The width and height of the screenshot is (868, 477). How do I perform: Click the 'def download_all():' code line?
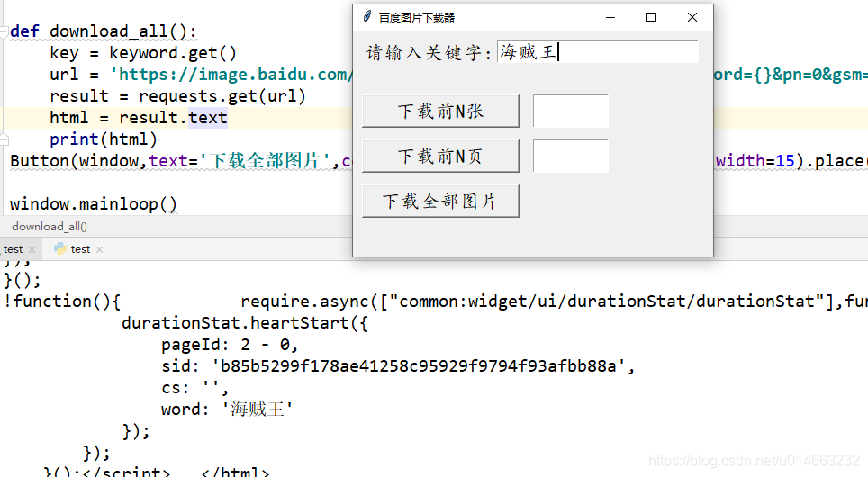pyautogui.click(x=104, y=31)
